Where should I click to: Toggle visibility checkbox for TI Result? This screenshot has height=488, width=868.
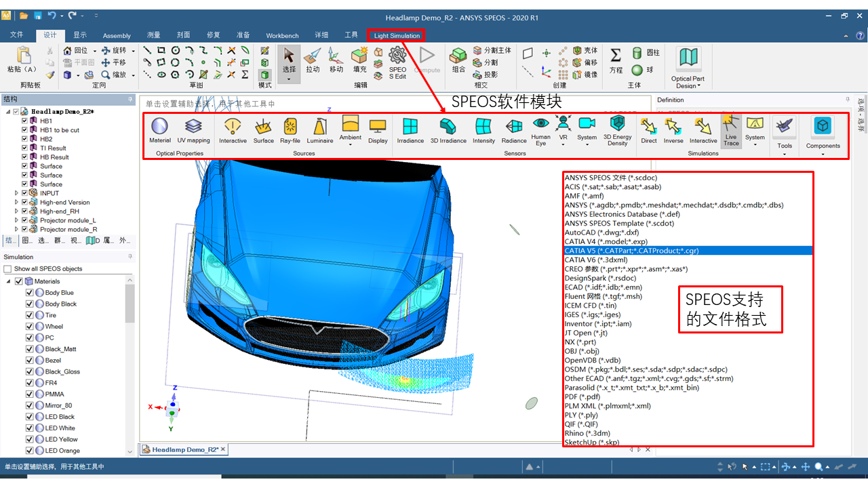coord(25,148)
